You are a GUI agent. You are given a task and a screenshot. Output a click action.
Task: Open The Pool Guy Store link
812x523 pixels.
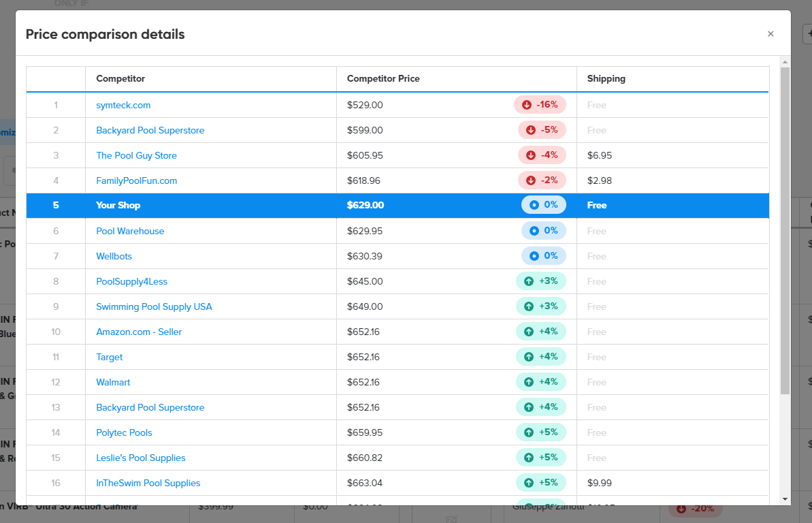[136, 155]
